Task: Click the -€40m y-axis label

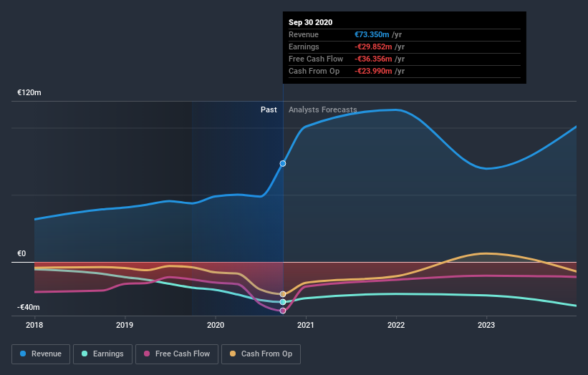Action: (x=29, y=307)
